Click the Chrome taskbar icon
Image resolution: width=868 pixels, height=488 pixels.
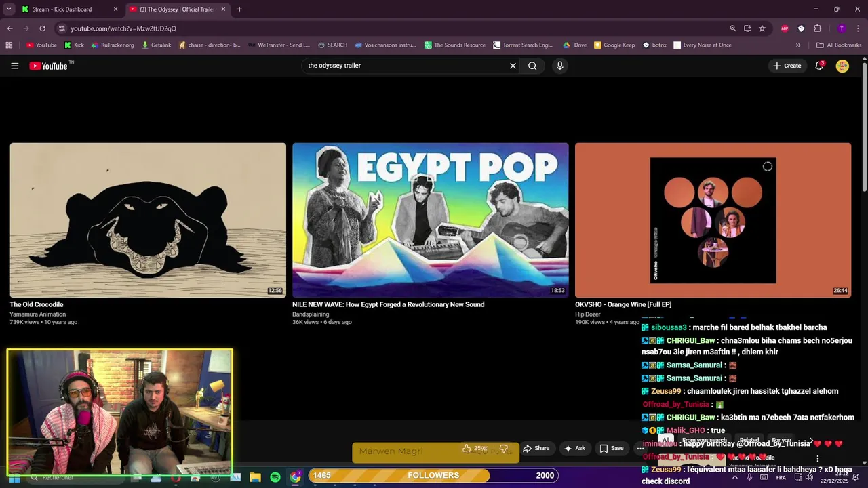295,477
